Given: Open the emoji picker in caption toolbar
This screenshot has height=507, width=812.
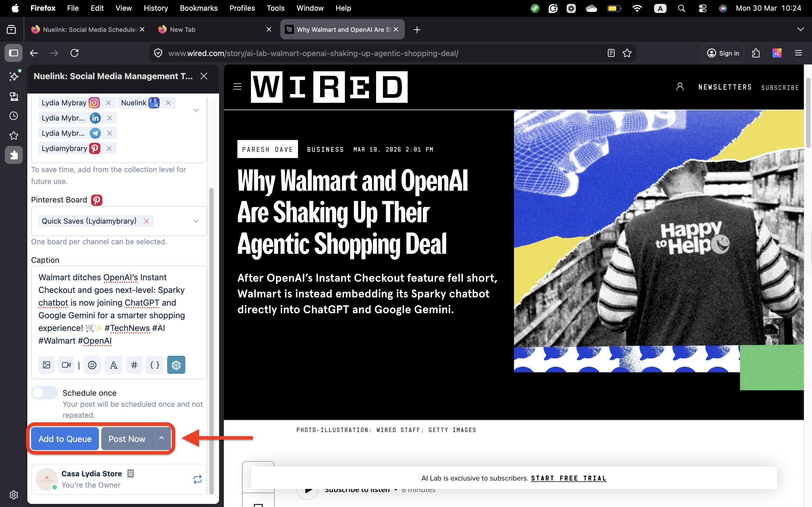Looking at the screenshot, I should point(92,365).
